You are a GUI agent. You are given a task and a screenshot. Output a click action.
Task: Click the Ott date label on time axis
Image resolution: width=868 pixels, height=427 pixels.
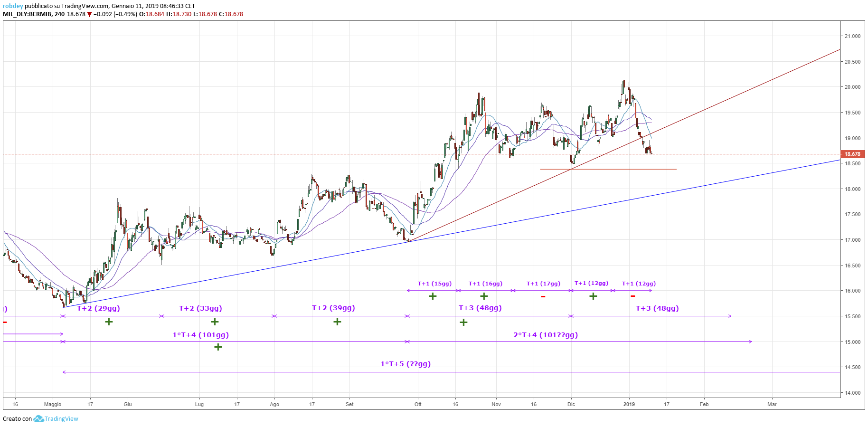coord(418,404)
